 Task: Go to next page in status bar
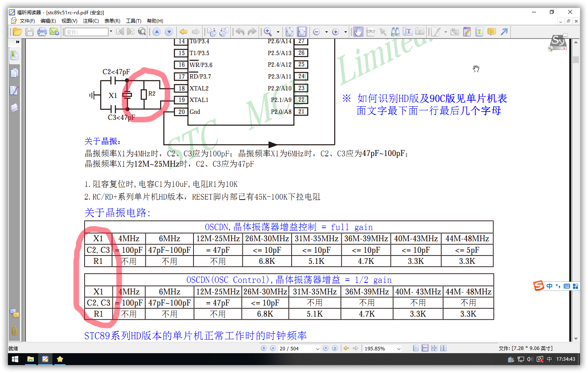pos(326,348)
